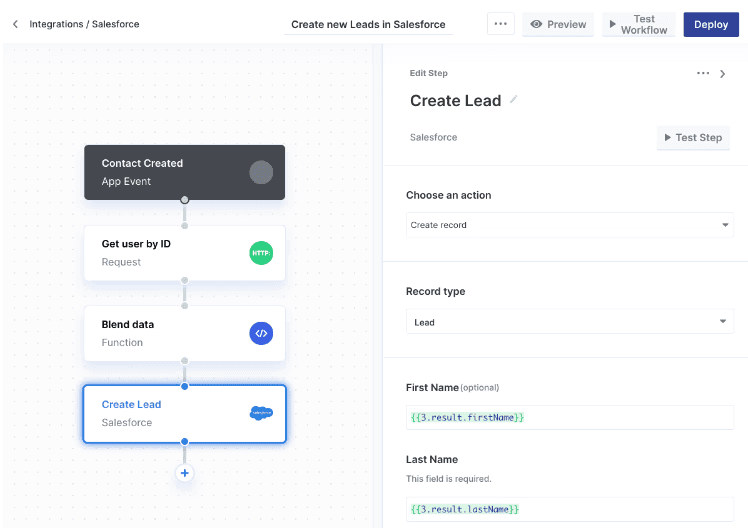Click the gray circle on Contact Created
The height and width of the screenshot is (528, 748).
[x=261, y=172]
